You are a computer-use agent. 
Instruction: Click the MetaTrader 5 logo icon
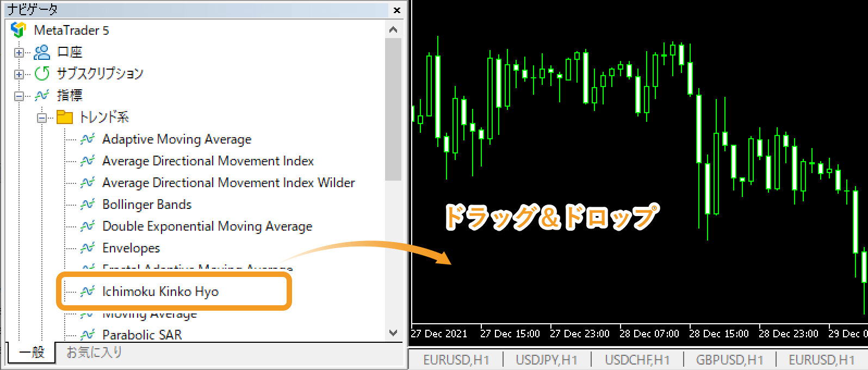pyautogui.click(x=18, y=30)
